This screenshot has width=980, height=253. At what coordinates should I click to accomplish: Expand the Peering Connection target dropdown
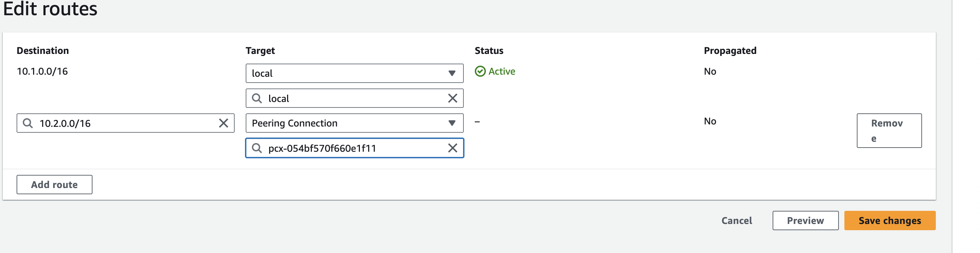click(x=354, y=123)
